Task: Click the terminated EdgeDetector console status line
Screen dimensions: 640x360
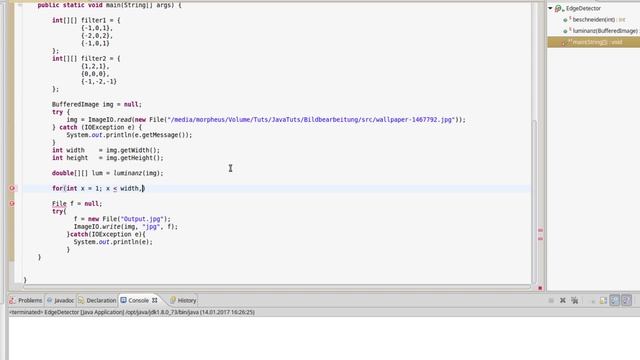Action: (132, 312)
